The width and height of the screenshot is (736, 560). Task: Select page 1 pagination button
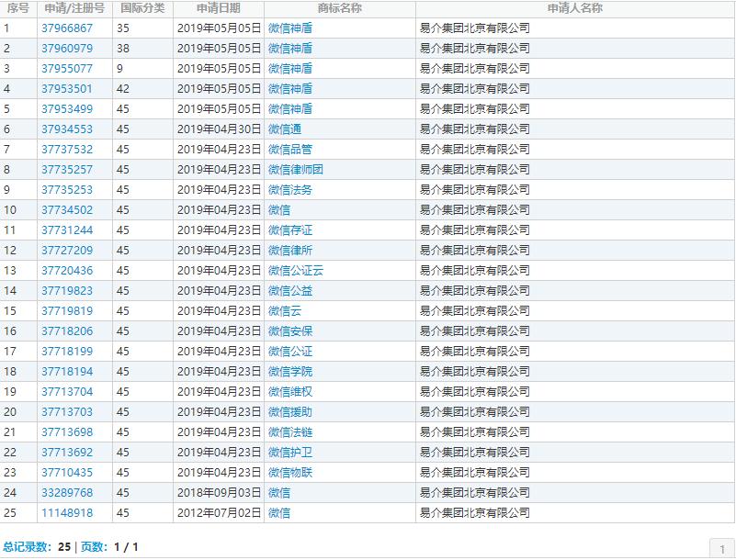722,548
